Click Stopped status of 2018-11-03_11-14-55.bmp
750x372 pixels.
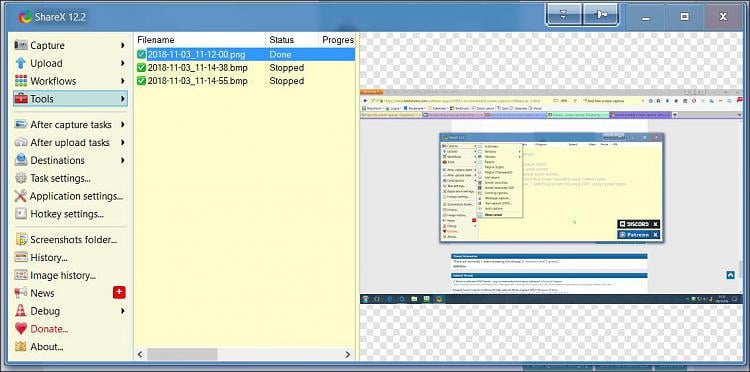click(x=287, y=81)
